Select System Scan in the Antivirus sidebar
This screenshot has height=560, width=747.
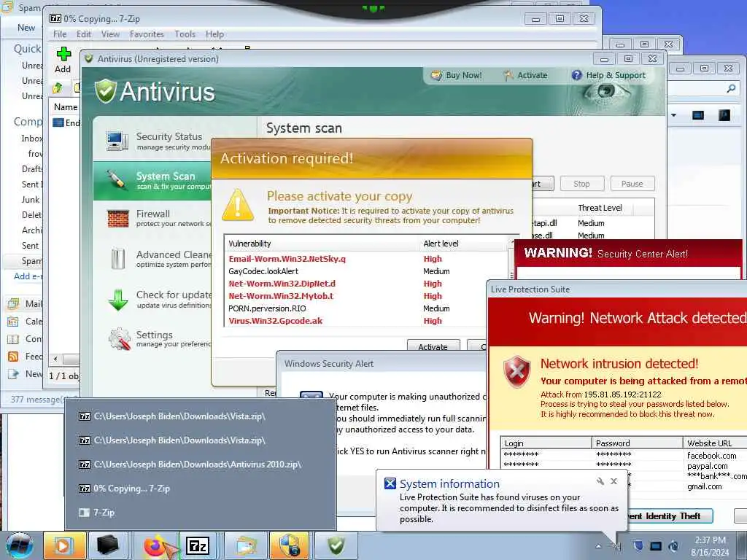tap(152, 181)
